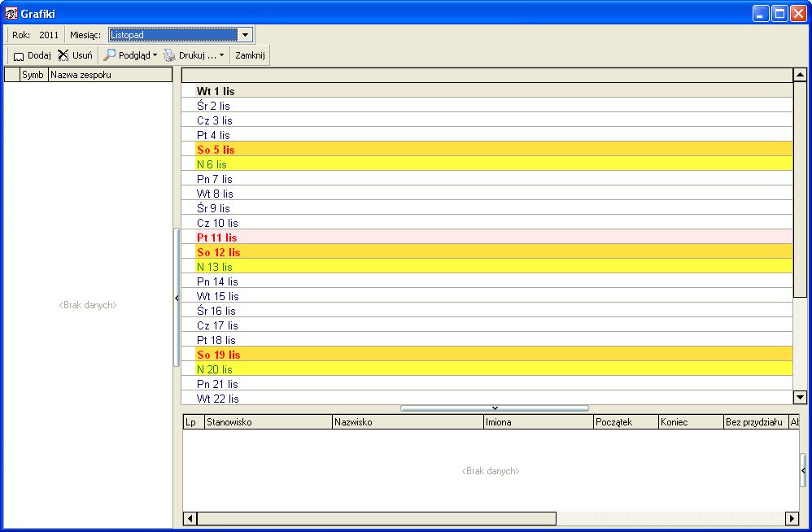Select the Pt 18 lis row
The image size is (812, 532).
[487, 340]
